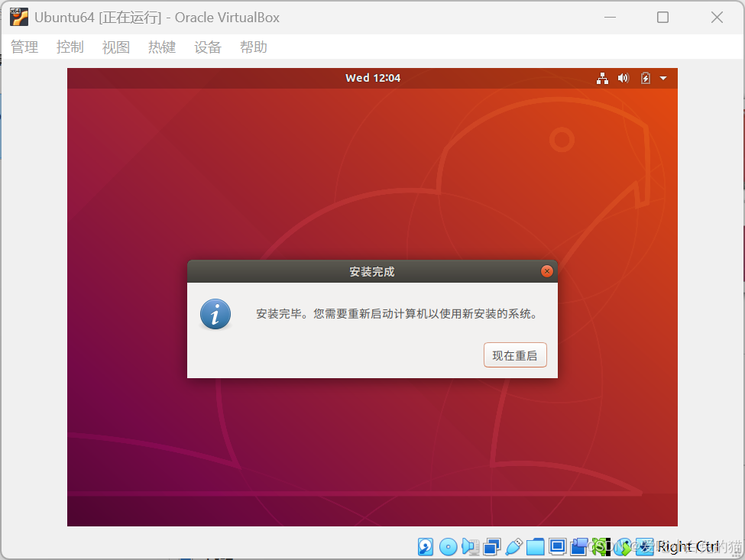The image size is (745, 560).
Task: Click the optical disc status icon
Action: click(x=448, y=547)
